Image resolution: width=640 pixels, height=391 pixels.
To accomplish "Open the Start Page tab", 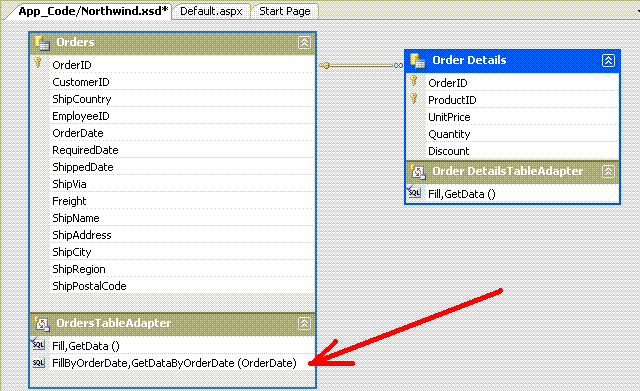I will pos(285,11).
